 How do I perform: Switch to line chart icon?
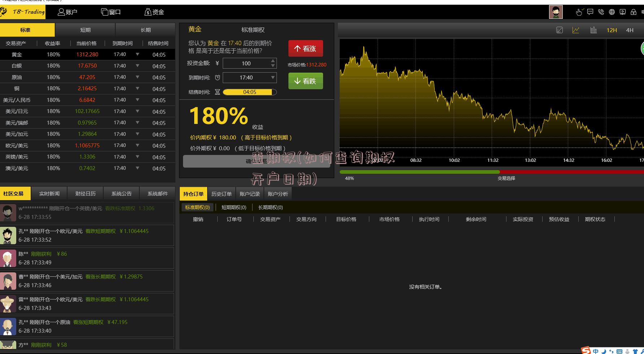coord(576,30)
